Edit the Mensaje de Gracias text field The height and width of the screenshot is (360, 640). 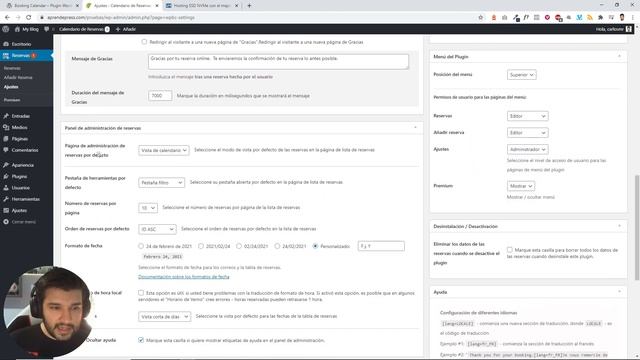pyautogui.click(x=278, y=62)
